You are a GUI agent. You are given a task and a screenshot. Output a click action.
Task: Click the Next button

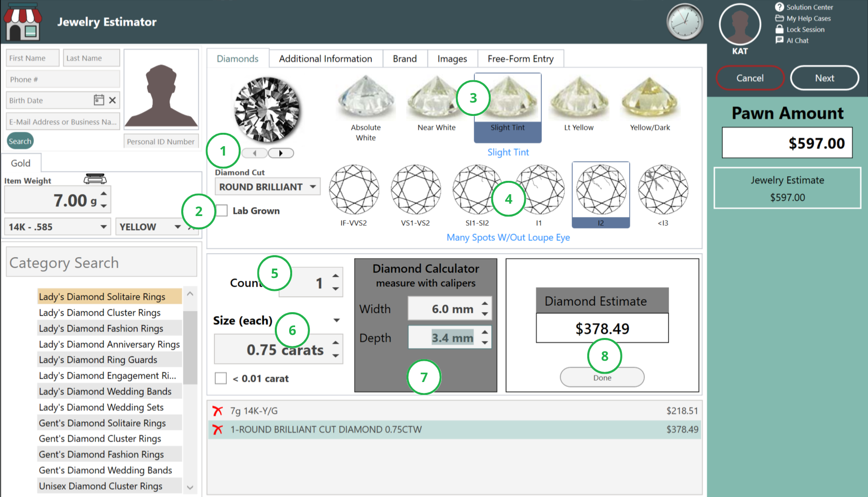pos(824,78)
